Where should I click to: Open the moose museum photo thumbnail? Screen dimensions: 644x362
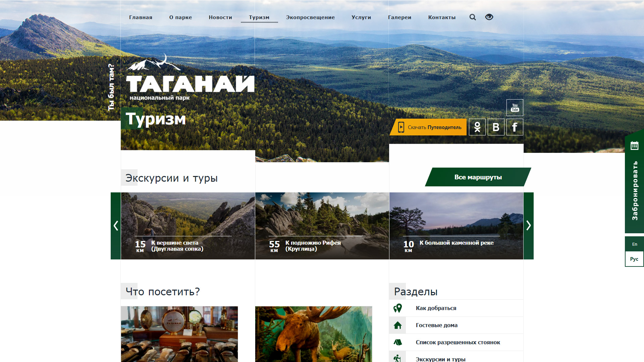click(x=313, y=334)
